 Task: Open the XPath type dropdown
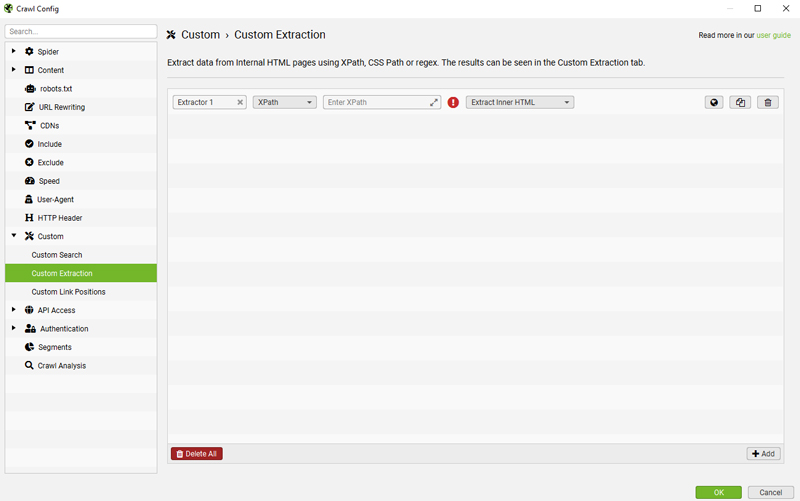(285, 102)
